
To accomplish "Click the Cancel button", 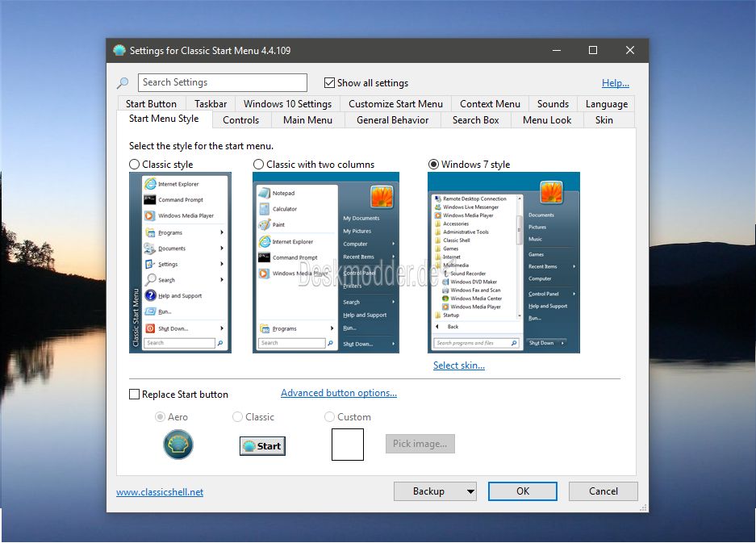I will point(604,491).
